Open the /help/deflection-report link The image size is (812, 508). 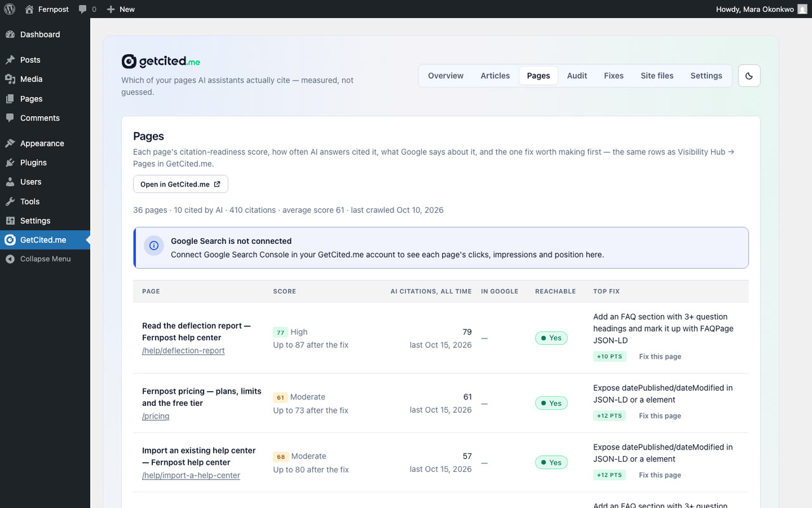[x=183, y=351]
